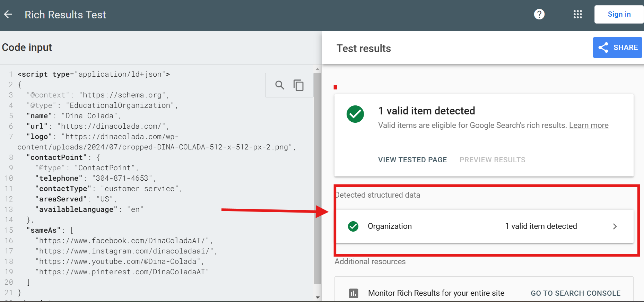Copy code with the copy icon
Screen dimensions: 644x302
298,85
